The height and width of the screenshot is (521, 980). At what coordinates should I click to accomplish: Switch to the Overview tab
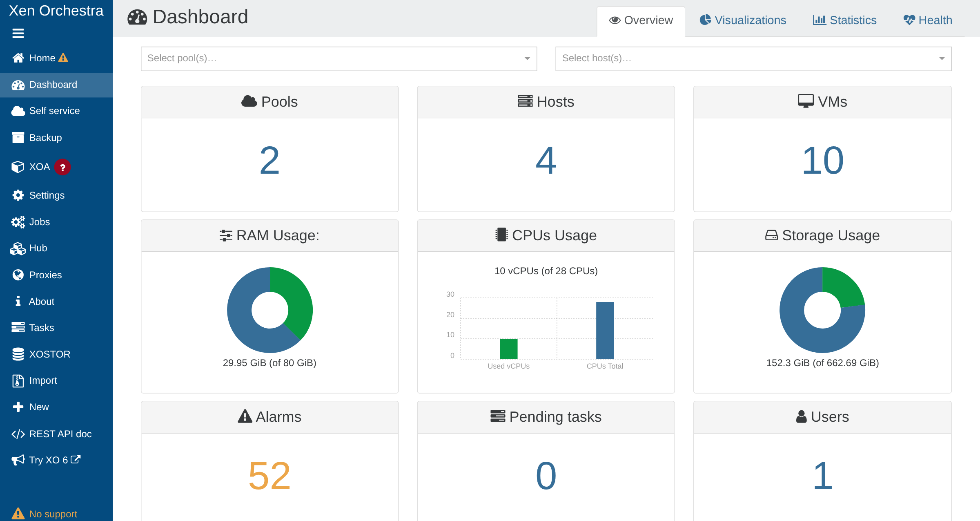pyautogui.click(x=641, y=20)
